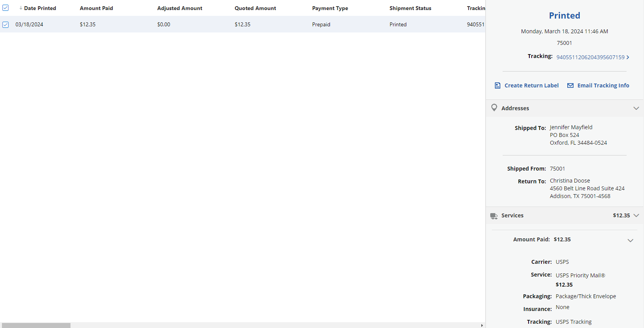Uncheck the 03/18/2024 row checkbox
This screenshot has height=328, width=644.
click(x=5, y=24)
